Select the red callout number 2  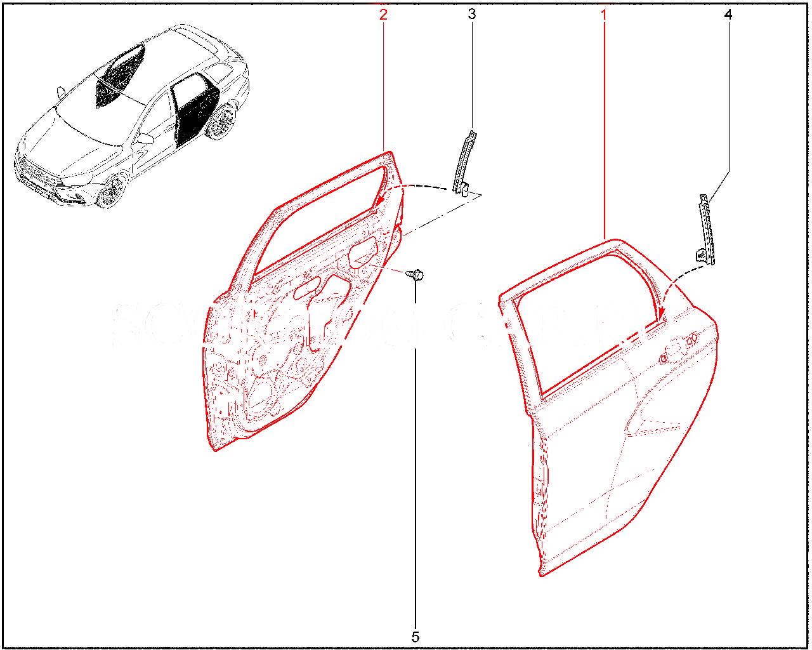pos(383,14)
